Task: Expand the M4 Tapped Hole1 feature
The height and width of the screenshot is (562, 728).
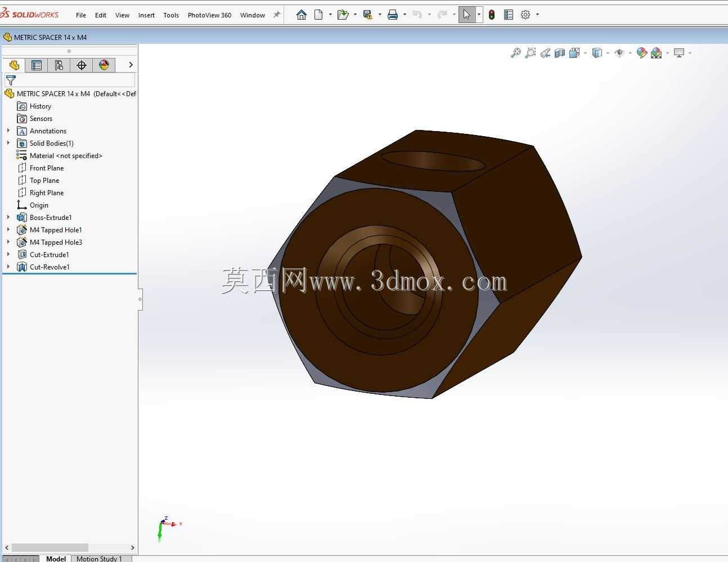Action: pos(8,230)
